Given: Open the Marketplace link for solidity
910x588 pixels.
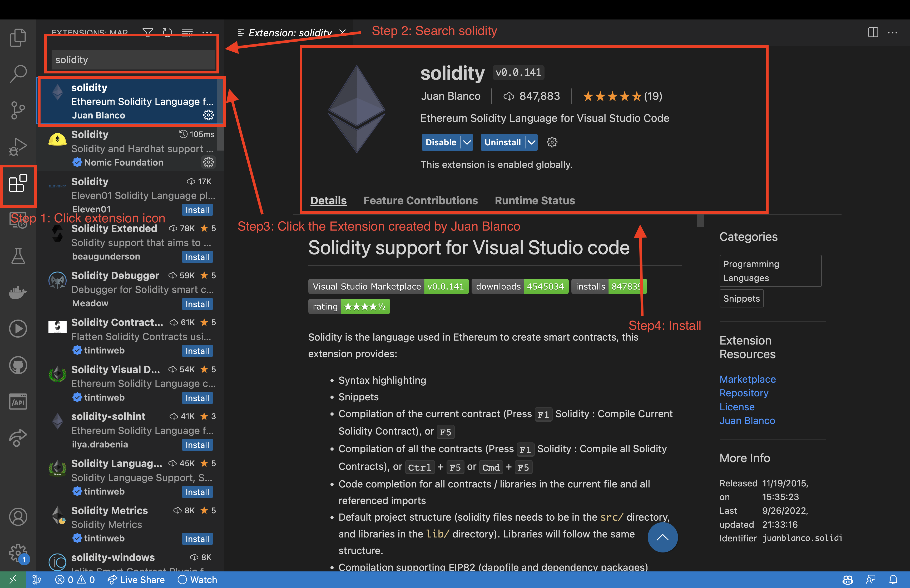Looking at the screenshot, I should pyautogui.click(x=748, y=378).
